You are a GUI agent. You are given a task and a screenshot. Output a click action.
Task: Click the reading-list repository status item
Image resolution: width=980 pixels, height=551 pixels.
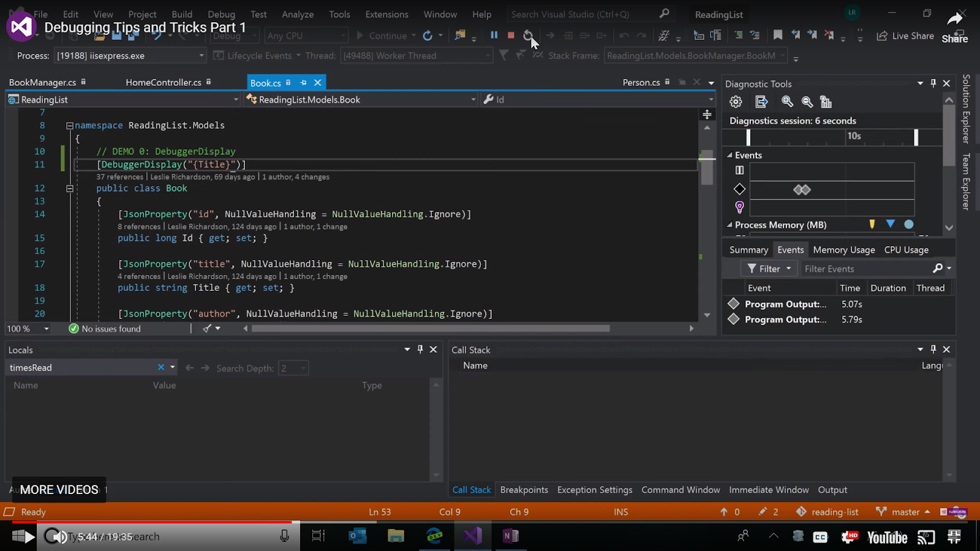coord(827,512)
